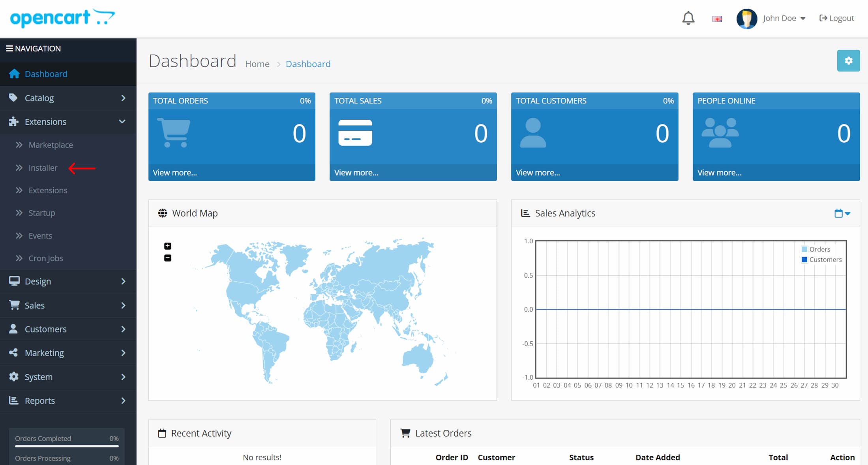Toggle the Navigation hamburger menu
Screen dimensions: 868x465
click(9, 49)
